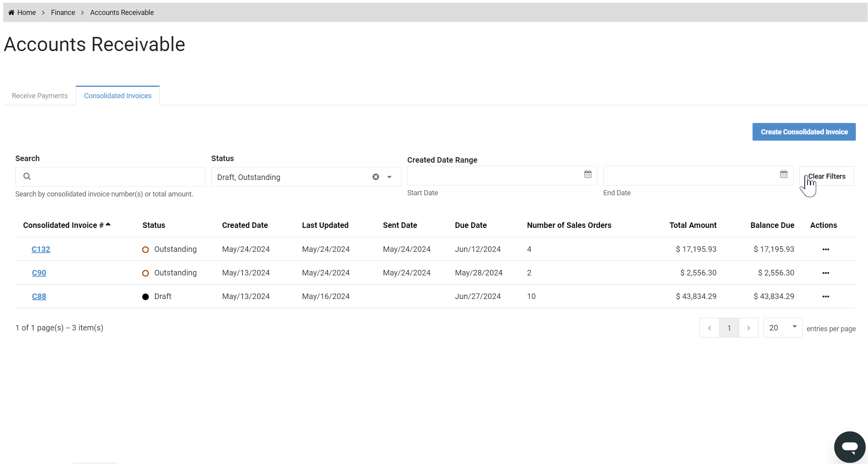Navigate to Finance via the breadcrumb
This screenshot has width=868, height=464.
(63, 12)
